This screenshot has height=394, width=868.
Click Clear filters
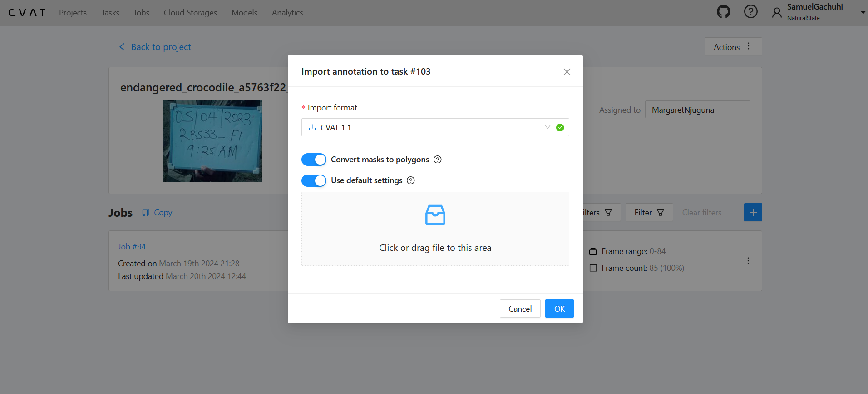point(701,213)
